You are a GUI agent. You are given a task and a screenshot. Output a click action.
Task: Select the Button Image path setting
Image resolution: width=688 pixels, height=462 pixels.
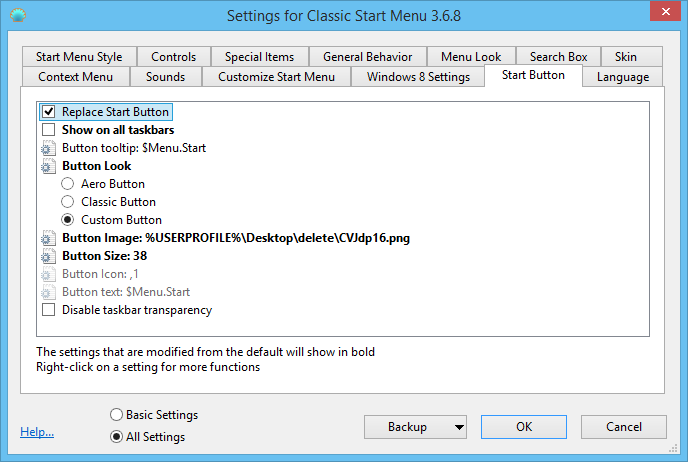tap(236, 238)
